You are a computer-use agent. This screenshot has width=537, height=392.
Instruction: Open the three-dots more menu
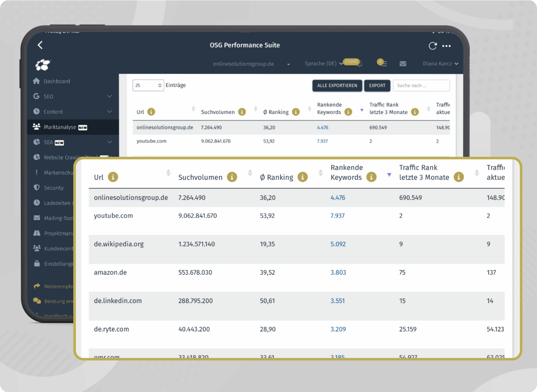447,46
